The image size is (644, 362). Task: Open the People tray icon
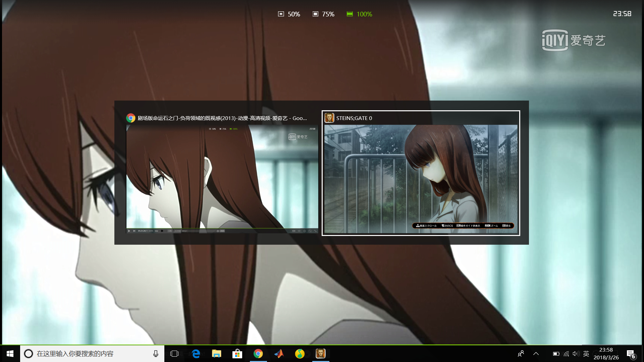(521, 354)
